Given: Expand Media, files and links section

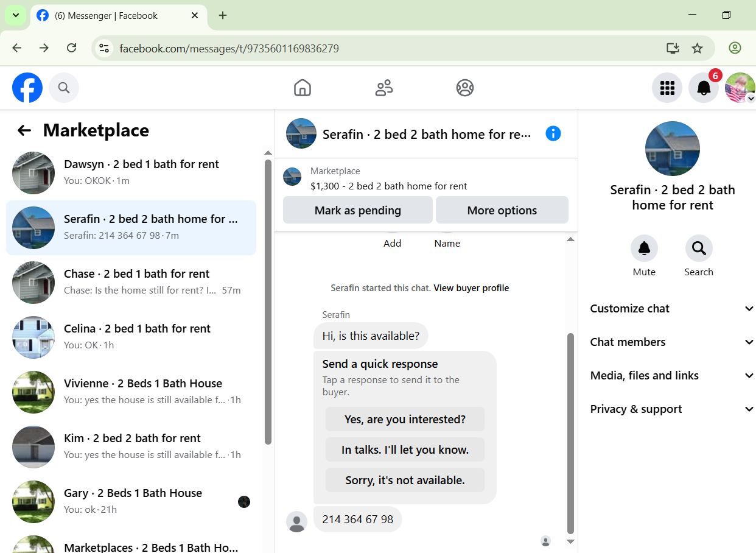Looking at the screenshot, I should 673,376.
